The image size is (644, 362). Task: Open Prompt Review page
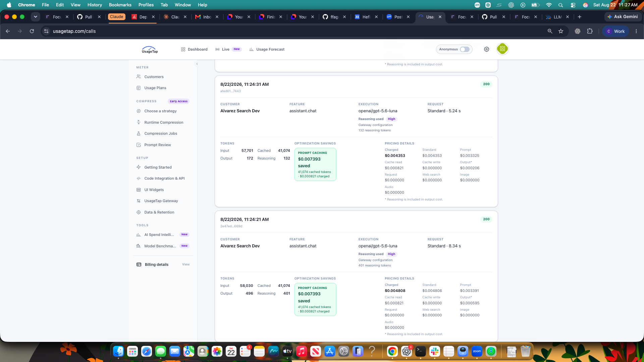pyautogui.click(x=157, y=145)
